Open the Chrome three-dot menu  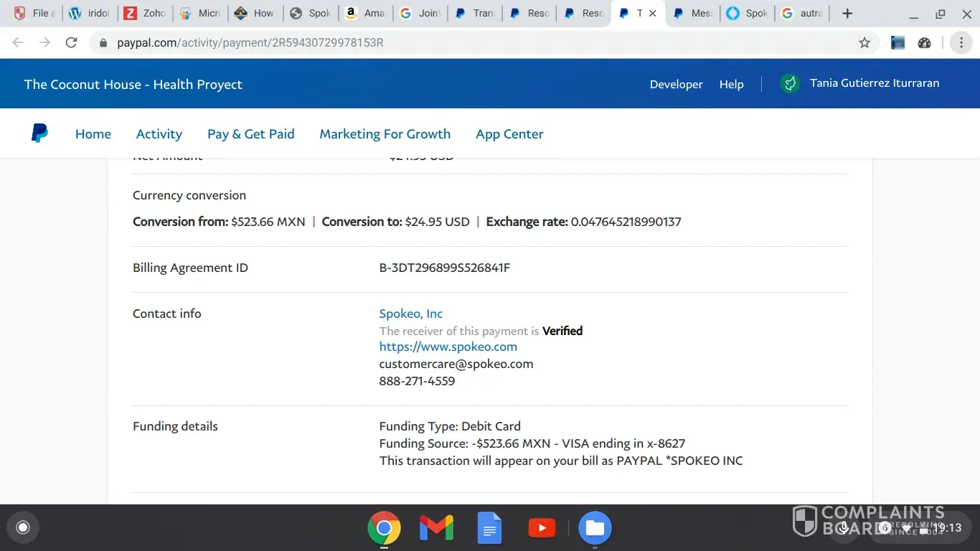[961, 42]
